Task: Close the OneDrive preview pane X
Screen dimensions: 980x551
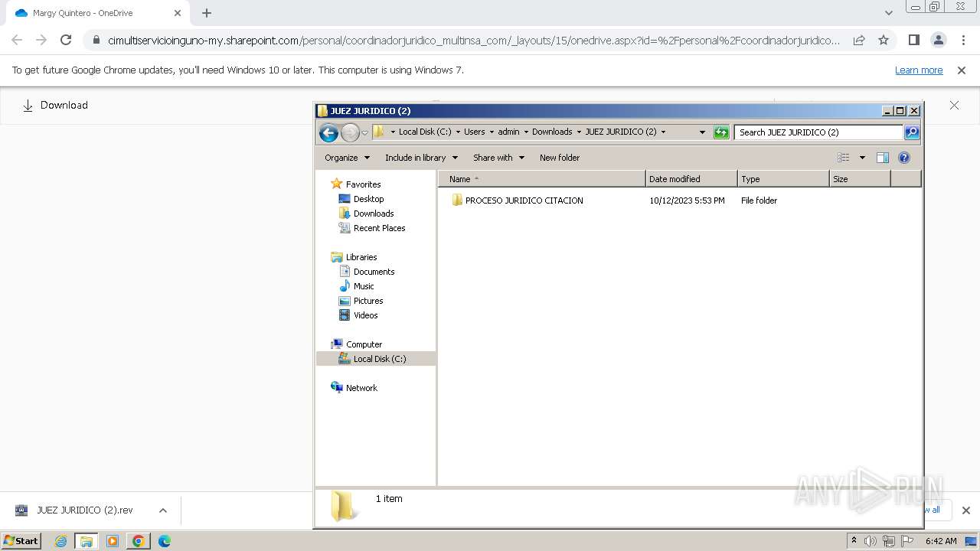Action: [x=954, y=106]
